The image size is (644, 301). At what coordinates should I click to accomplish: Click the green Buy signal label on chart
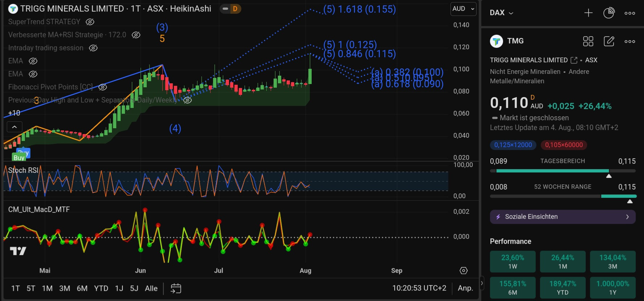tap(19, 158)
